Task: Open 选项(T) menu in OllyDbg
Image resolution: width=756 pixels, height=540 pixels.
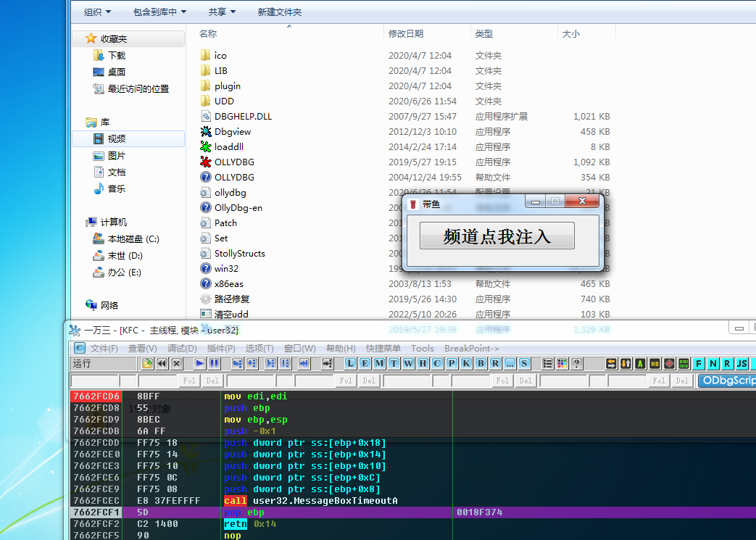Action: tap(259, 348)
